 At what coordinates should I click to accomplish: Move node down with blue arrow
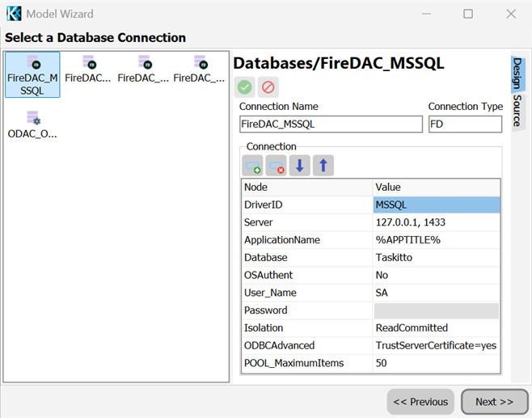[300, 166]
